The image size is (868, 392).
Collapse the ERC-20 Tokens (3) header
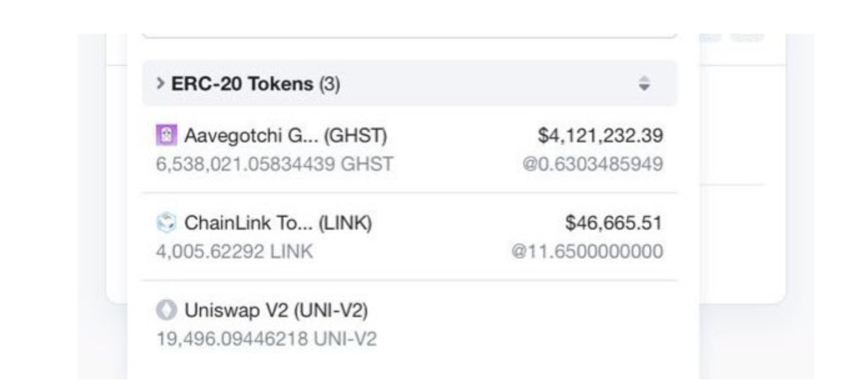410,83
